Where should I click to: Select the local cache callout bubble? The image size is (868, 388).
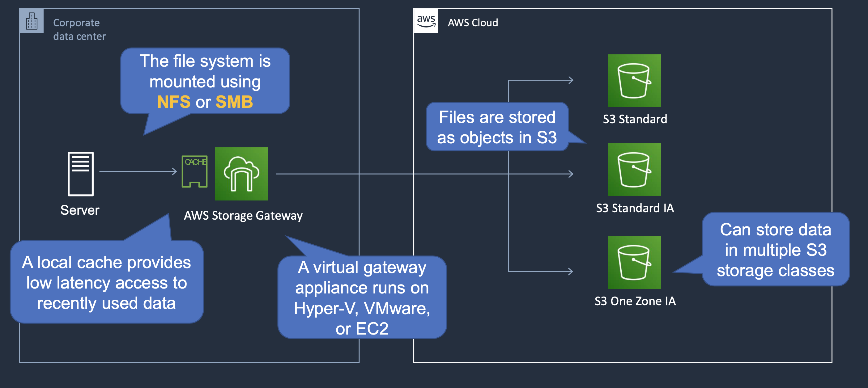[x=106, y=282]
